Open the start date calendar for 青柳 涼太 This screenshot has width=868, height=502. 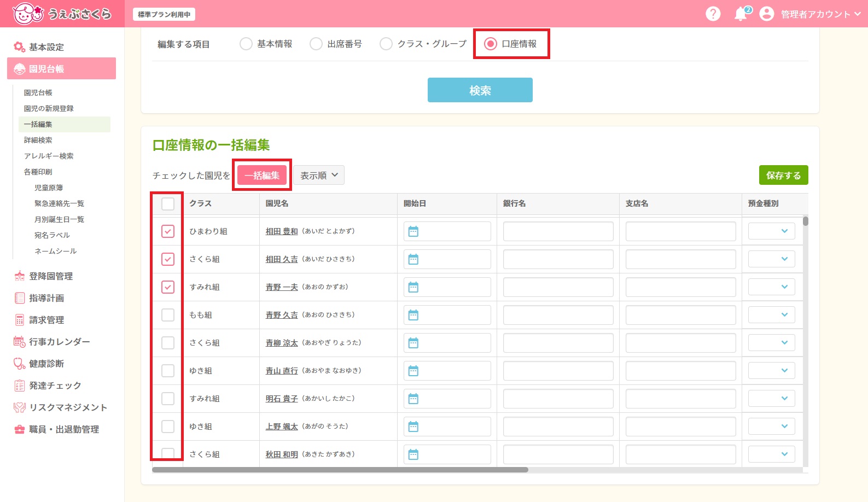413,343
